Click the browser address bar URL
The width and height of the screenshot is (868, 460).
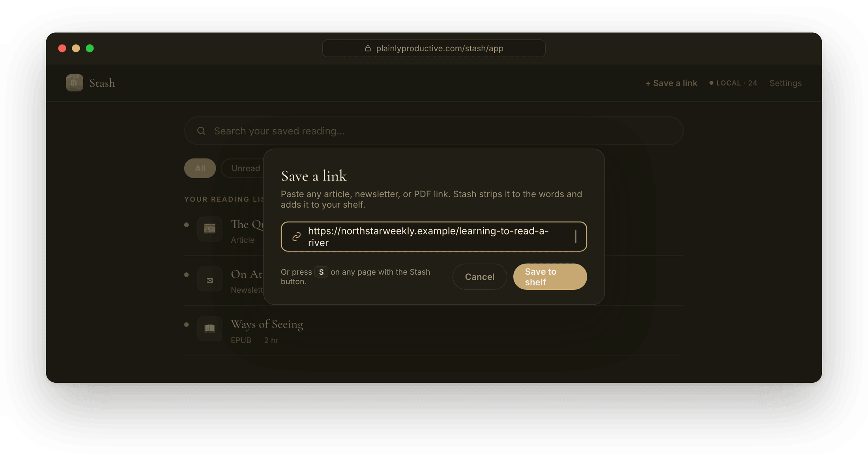point(434,48)
